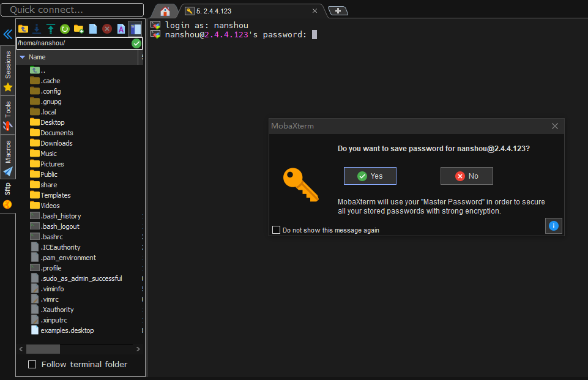Click the Quick connect input field
The height and width of the screenshot is (380, 588).
coord(72,10)
